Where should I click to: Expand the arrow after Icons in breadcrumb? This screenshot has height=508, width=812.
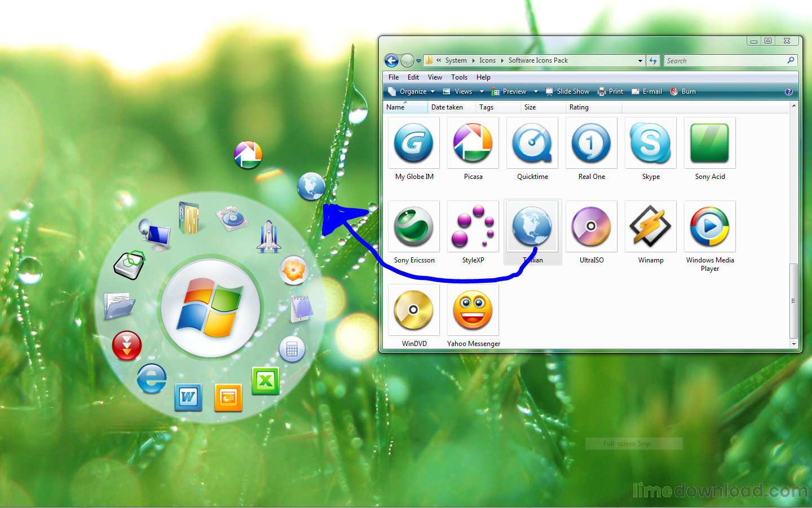(502, 60)
